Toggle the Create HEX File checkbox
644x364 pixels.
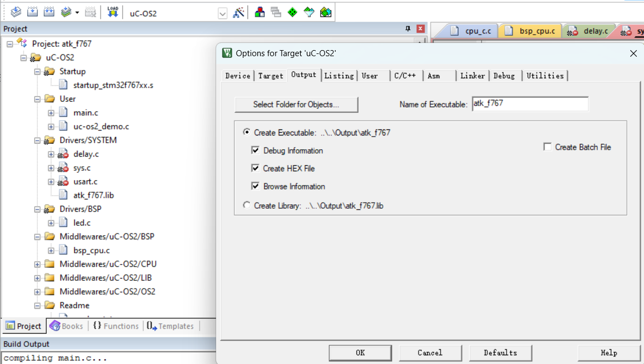click(255, 169)
